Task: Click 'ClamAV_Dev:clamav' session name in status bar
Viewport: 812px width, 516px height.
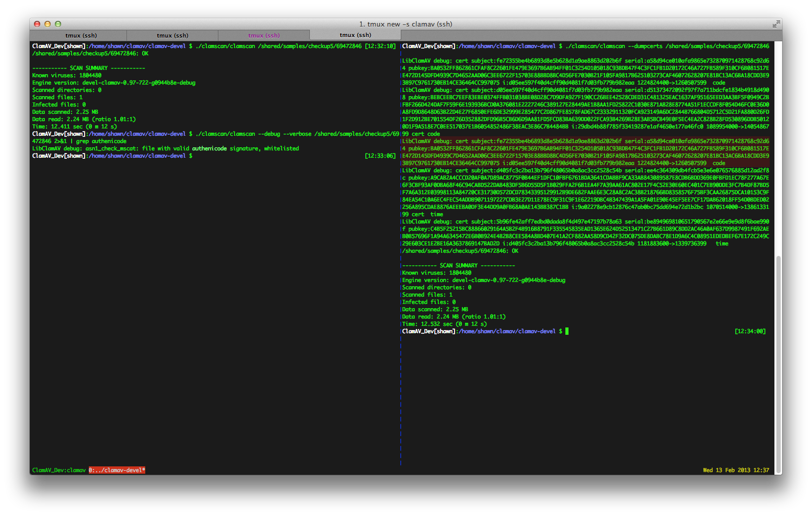Action: [59, 470]
